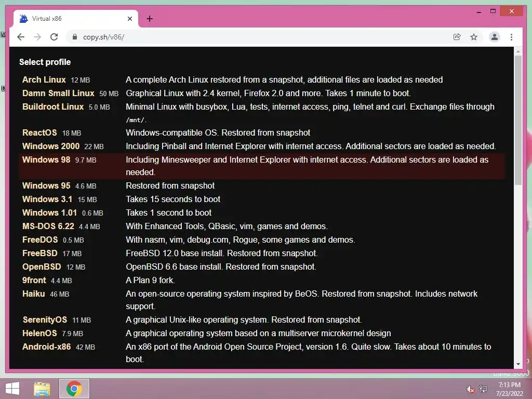
Task: Select the SerenityOS profile
Action: click(x=45, y=320)
